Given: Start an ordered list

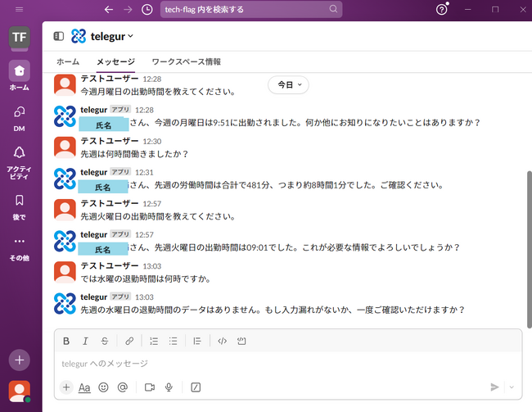Looking at the screenshot, I should click(x=154, y=341).
